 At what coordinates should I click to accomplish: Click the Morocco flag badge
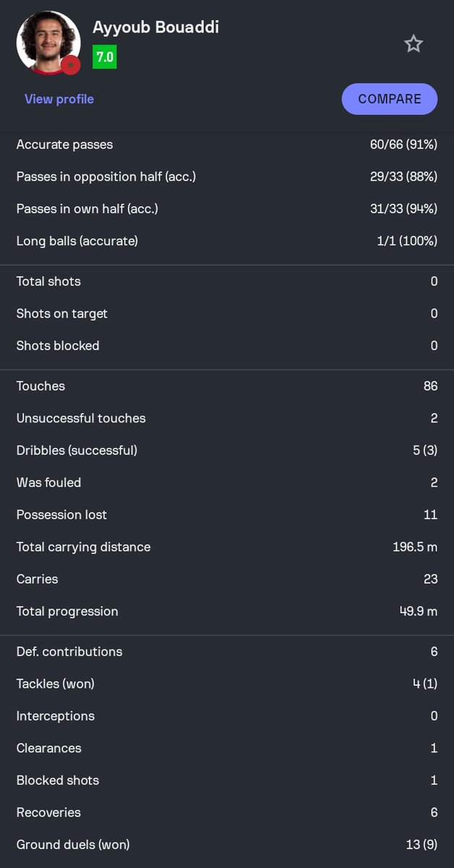pos(70,65)
